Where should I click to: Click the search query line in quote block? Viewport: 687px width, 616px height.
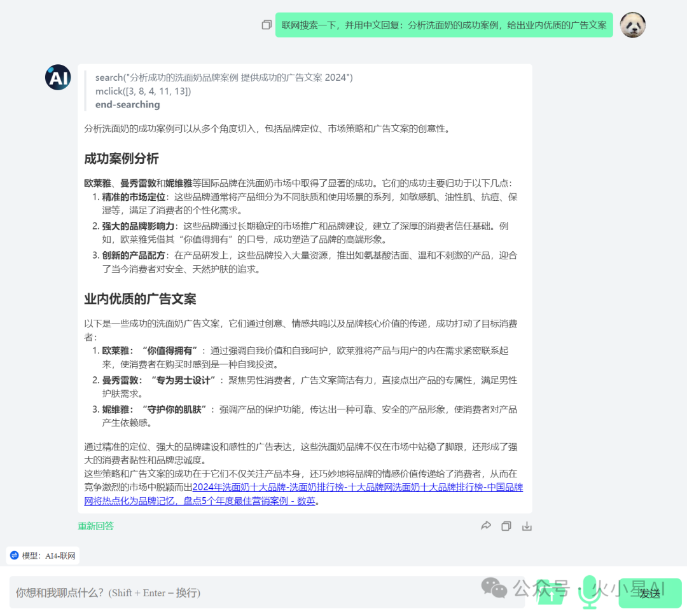224,78
